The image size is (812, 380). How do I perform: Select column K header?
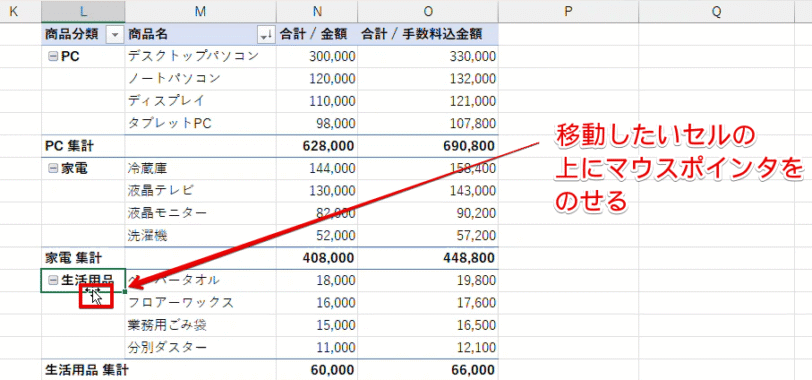click(13, 11)
